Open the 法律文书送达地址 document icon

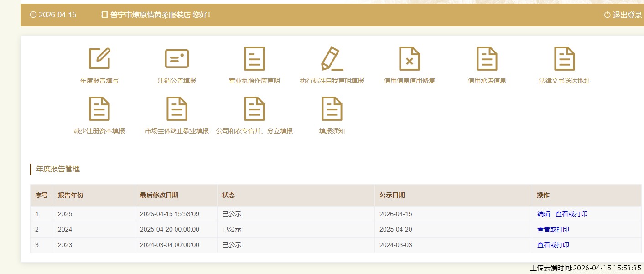tap(565, 59)
